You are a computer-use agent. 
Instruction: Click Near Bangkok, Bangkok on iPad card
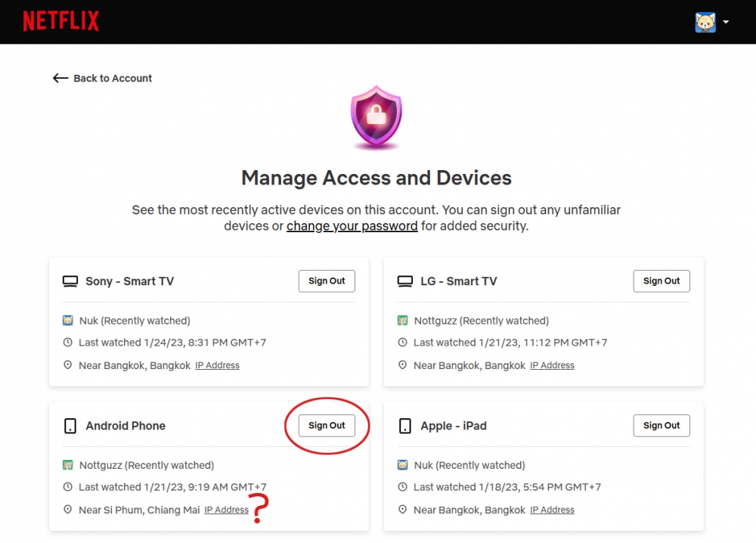[469, 510]
